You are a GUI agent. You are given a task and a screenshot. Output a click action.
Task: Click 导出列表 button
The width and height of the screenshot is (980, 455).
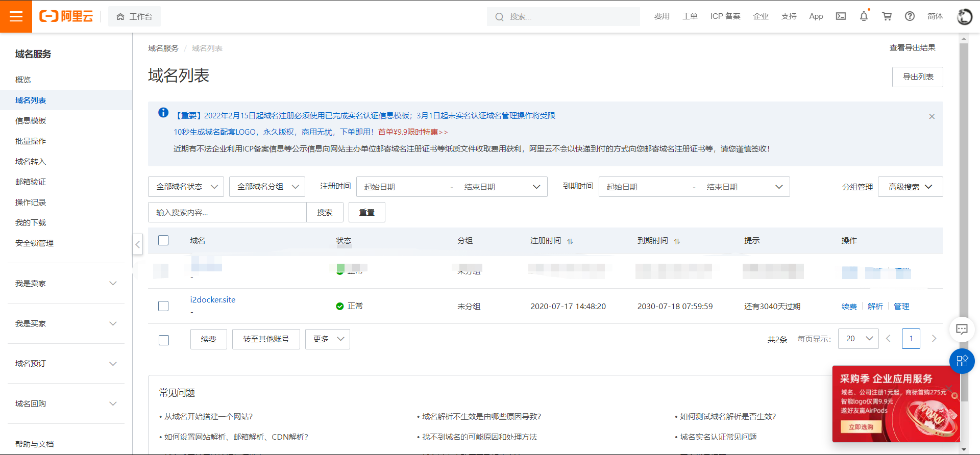[x=918, y=77]
